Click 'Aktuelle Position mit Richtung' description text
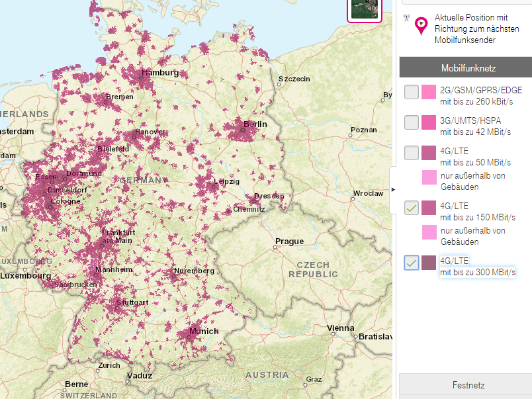 click(x=476, y=28)
